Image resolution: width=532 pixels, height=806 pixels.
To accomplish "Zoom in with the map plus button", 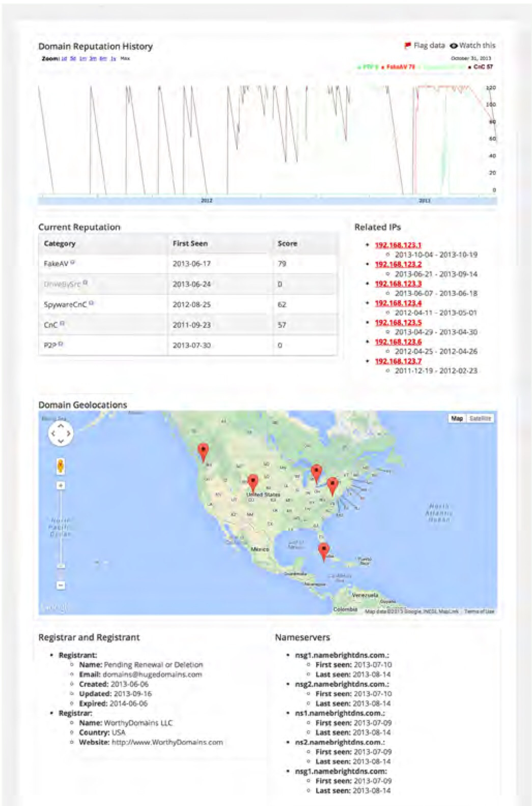I will pyautogui.click(x=61, y=486).
